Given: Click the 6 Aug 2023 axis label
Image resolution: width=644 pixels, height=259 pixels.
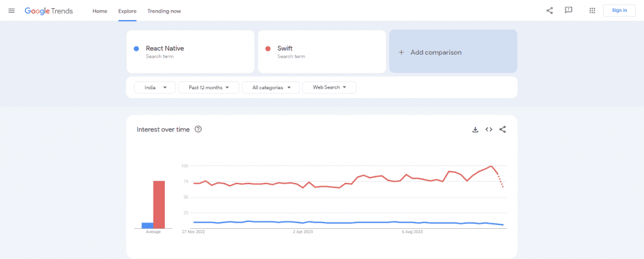Looking at the screenshot, I should [412, 232].
